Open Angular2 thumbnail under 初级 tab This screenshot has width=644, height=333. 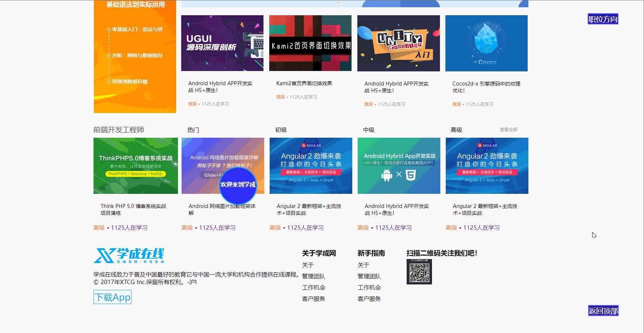(x=311, y=166)
